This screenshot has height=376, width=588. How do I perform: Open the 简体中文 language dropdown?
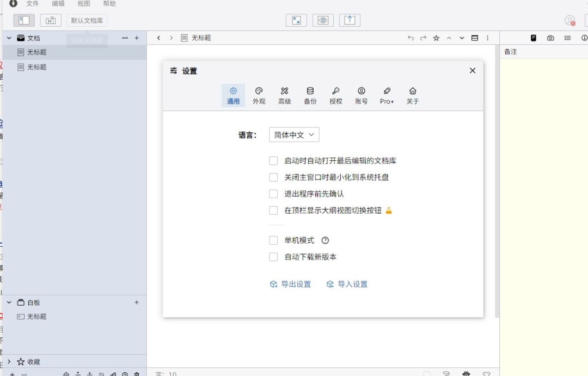[293, 135]
